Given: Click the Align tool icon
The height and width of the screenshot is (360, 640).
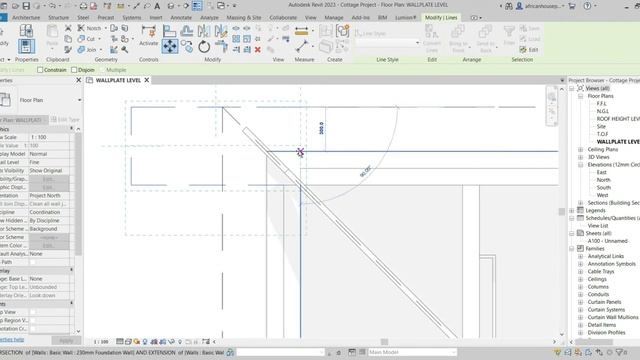Looking at the screenshot, I should pos(169,30).
